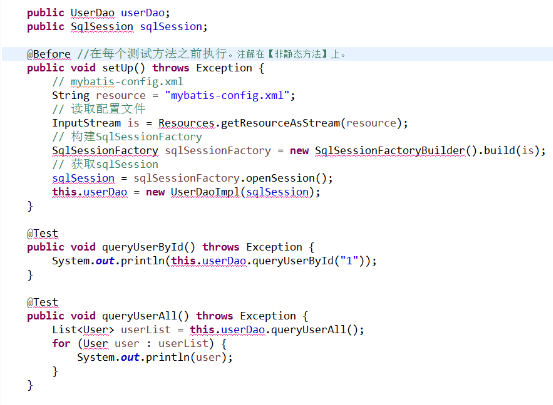
Task: Click the setUp() method name
Action: (123, 68)
